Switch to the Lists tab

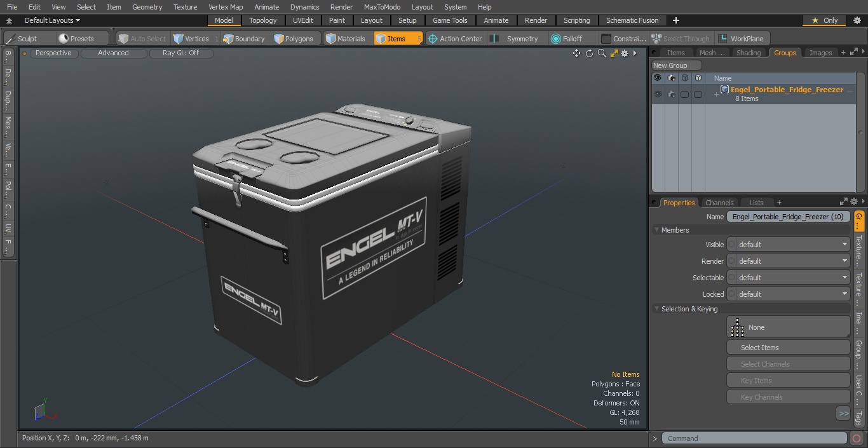[x=756, y=203]
